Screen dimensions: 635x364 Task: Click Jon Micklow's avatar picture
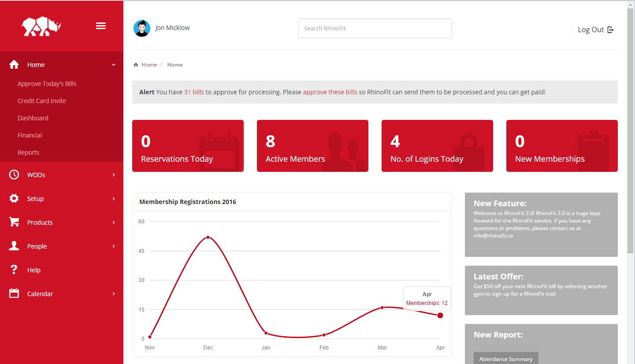click(142, 28)
